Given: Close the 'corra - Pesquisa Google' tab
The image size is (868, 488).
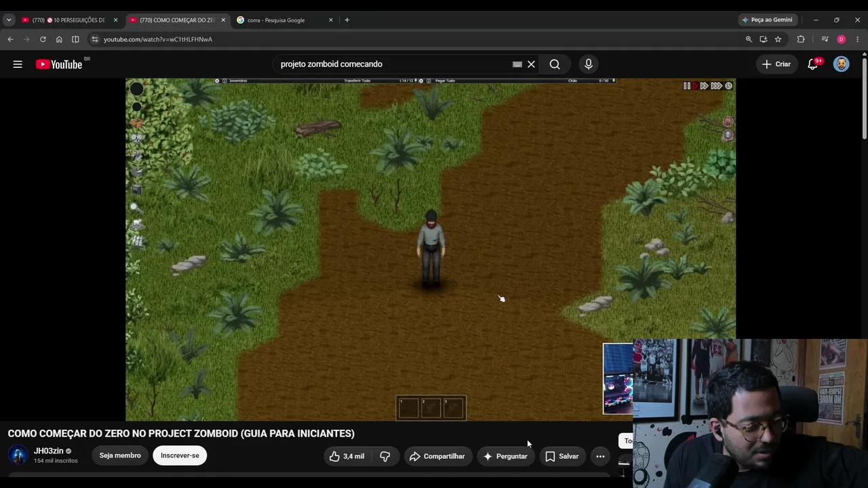Looking at the screenshot, I should point(331,20).
